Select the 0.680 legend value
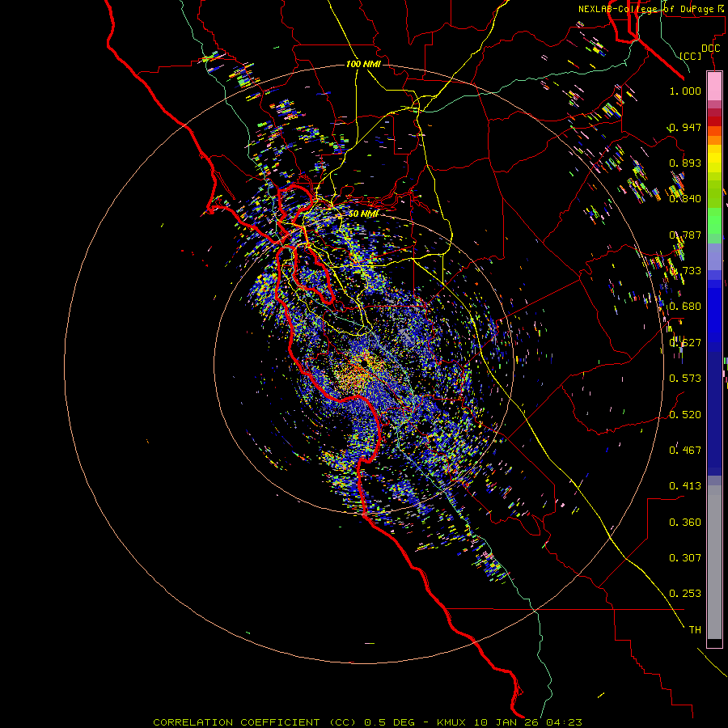728x728 pixels. pyautogui.click(x=685, y=307)
